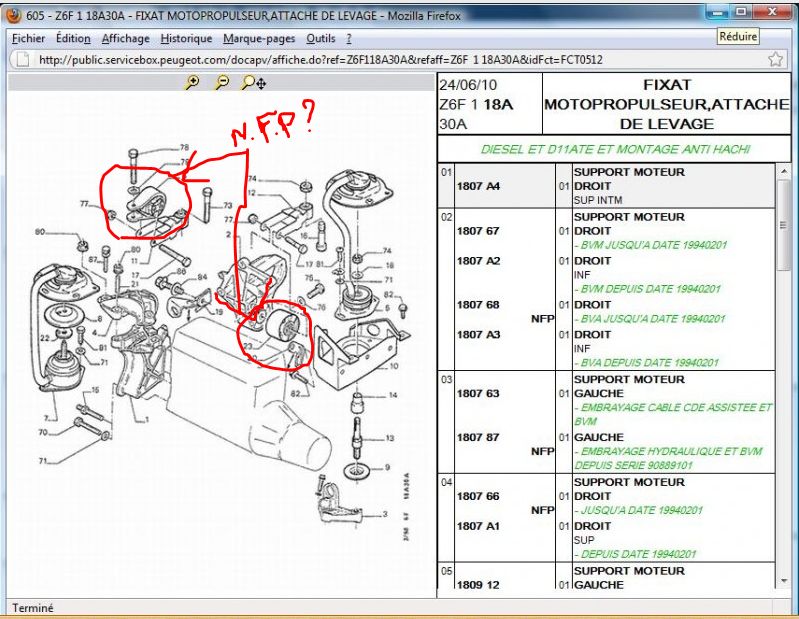
Task: Open the Fichier menu
Action: tap(28, 39)
